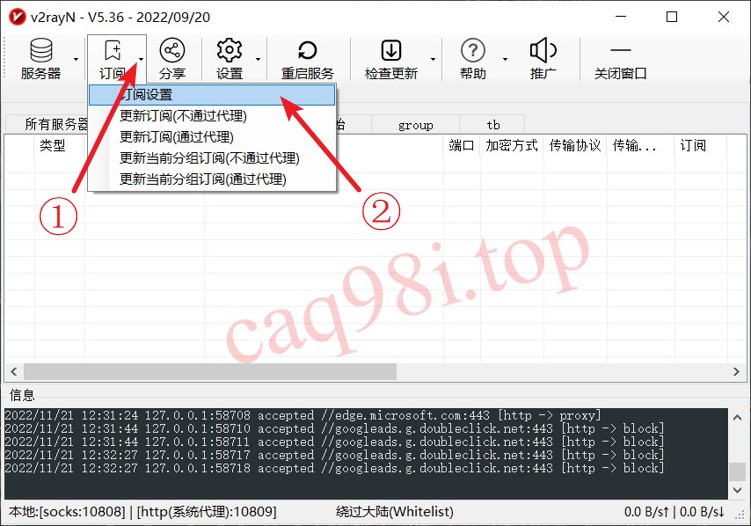Open the 分享 share icon
Screen dimensions: 751x526
point(172,50)
